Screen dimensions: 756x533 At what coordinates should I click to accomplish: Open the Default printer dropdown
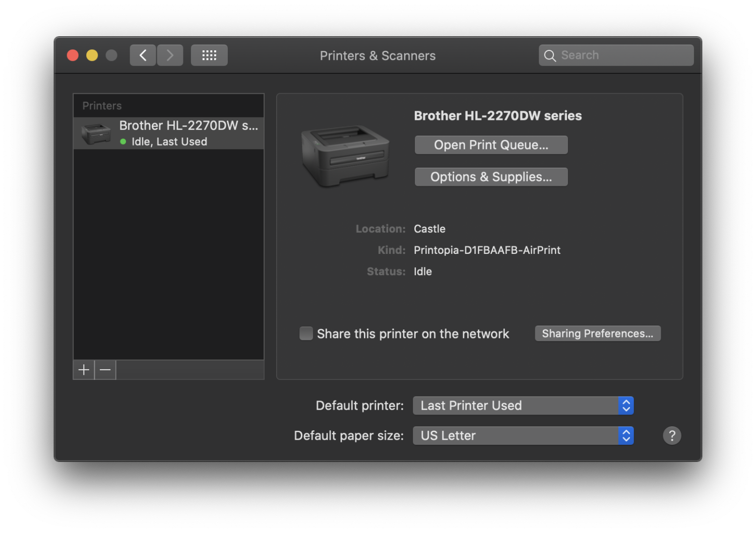(x=523, y=406)
